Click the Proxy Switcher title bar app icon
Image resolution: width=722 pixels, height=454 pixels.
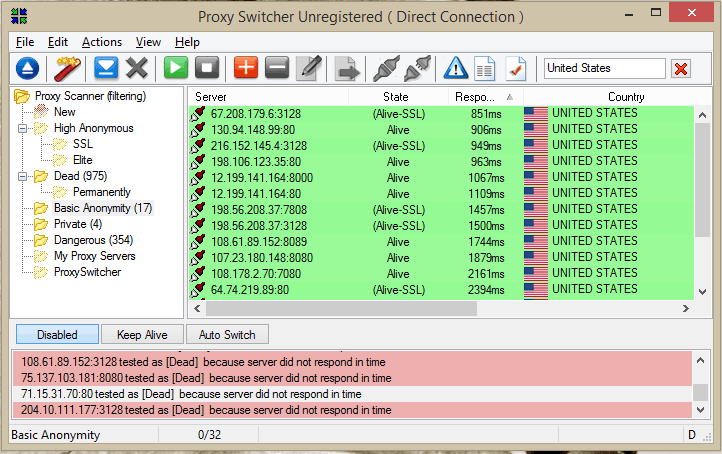coord(19,16)
